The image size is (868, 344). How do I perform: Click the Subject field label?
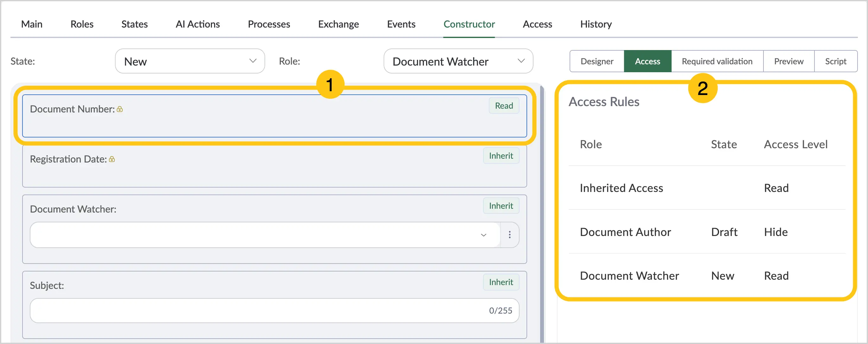(x=47, y=285)
